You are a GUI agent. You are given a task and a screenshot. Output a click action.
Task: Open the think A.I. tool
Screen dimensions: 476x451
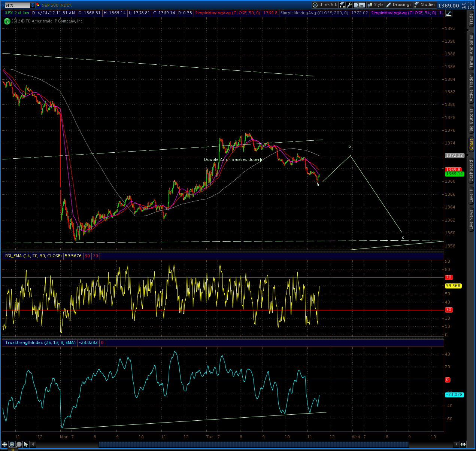[325, 5]
